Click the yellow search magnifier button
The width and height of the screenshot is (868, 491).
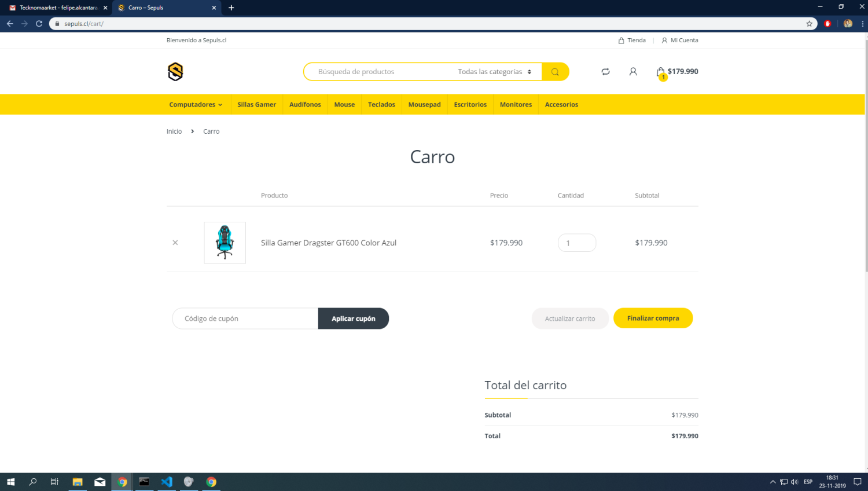555,72
